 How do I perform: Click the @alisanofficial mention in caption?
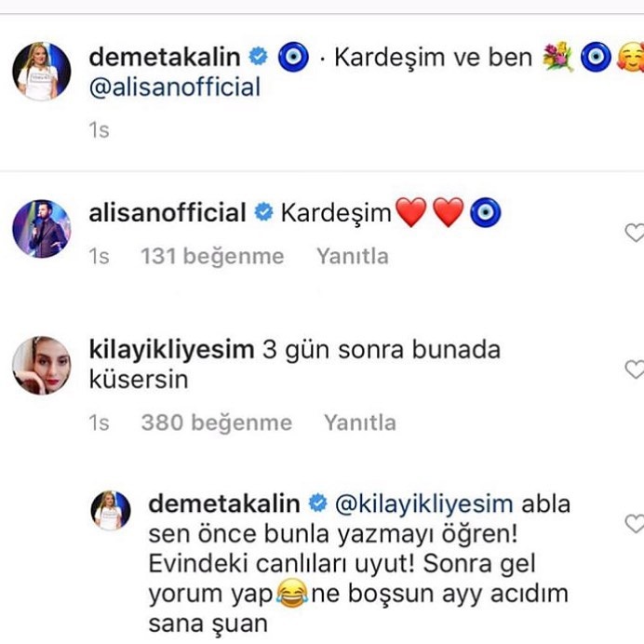(175, 87)
